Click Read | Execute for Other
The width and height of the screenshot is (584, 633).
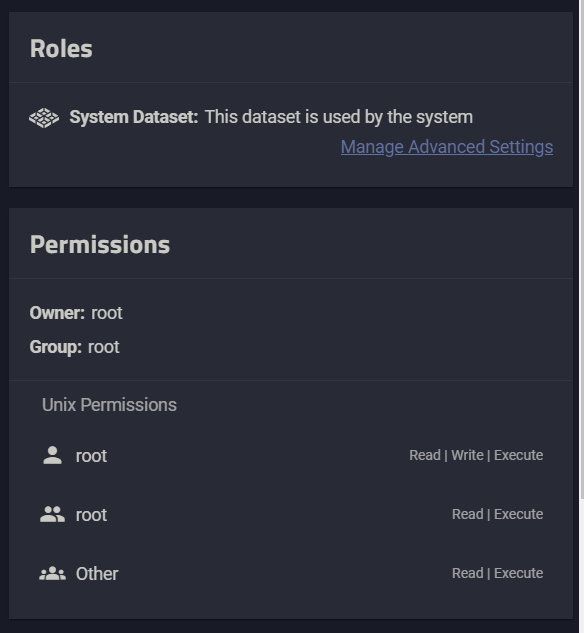click(x=498, y=573)
